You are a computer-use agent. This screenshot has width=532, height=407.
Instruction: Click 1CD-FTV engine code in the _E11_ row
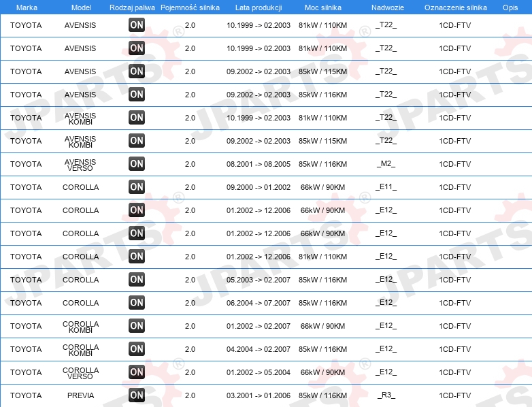click(455, 187)
